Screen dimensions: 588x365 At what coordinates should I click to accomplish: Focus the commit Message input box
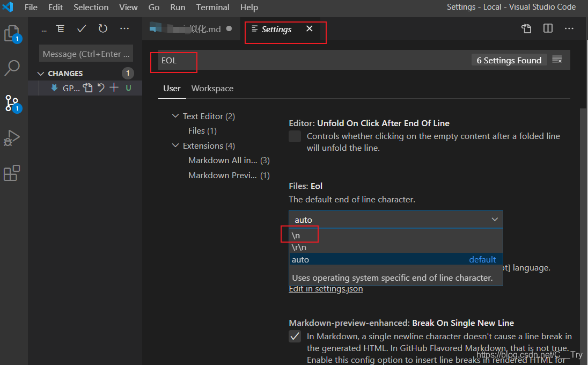point(86,54)
